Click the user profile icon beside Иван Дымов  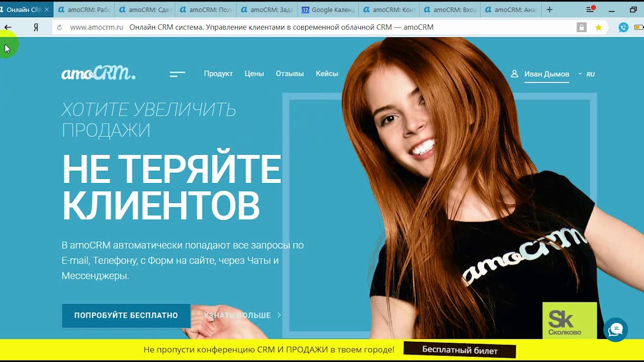point(514,74)
